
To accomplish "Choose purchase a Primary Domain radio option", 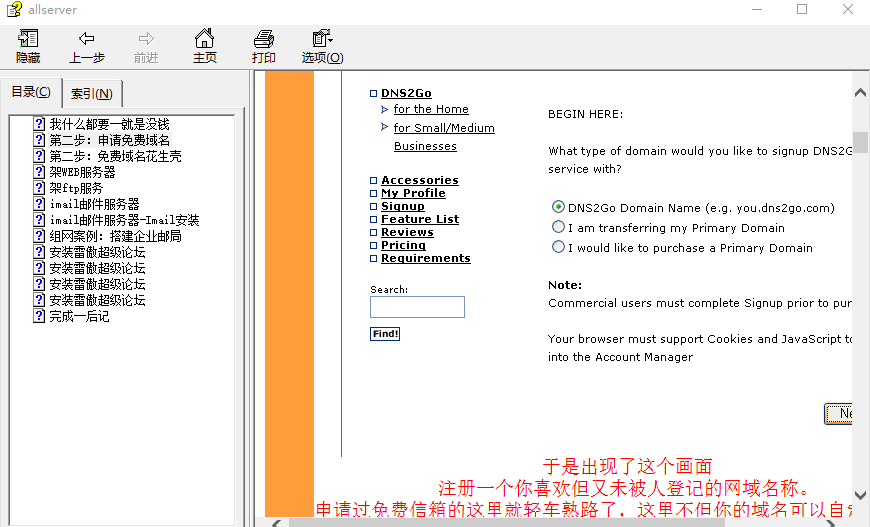I will 558,247.
